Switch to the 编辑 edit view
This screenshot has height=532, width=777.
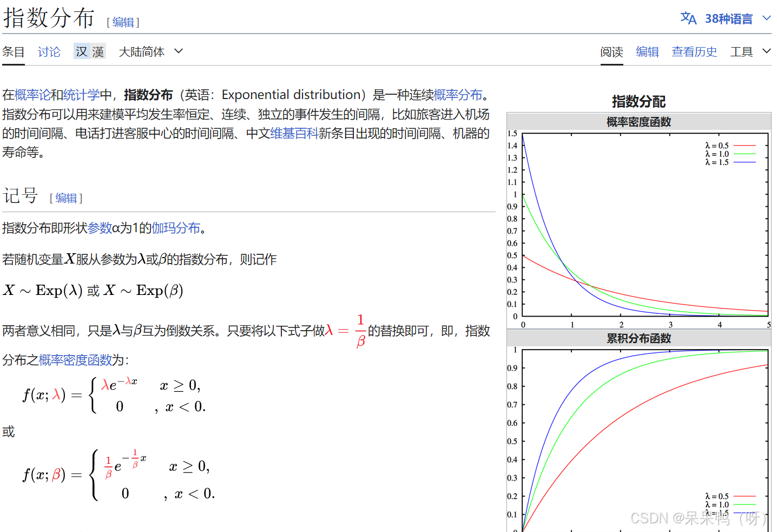pos(647,51)
